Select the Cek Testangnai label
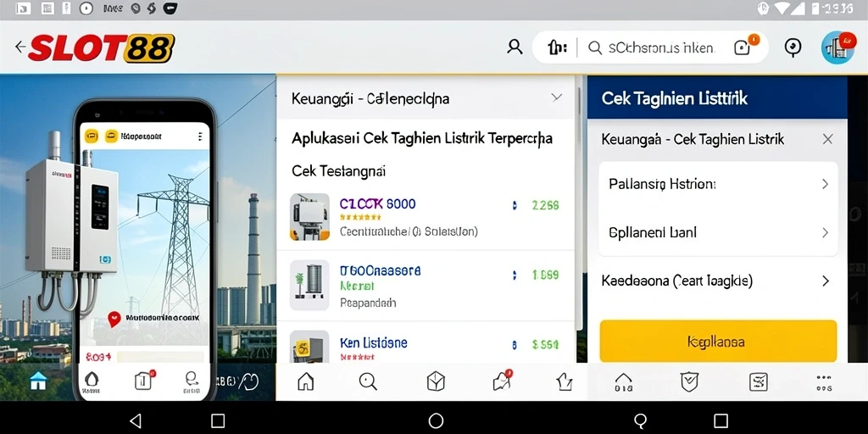This screenshot has height=434, width=868. [x=339, y=171]
